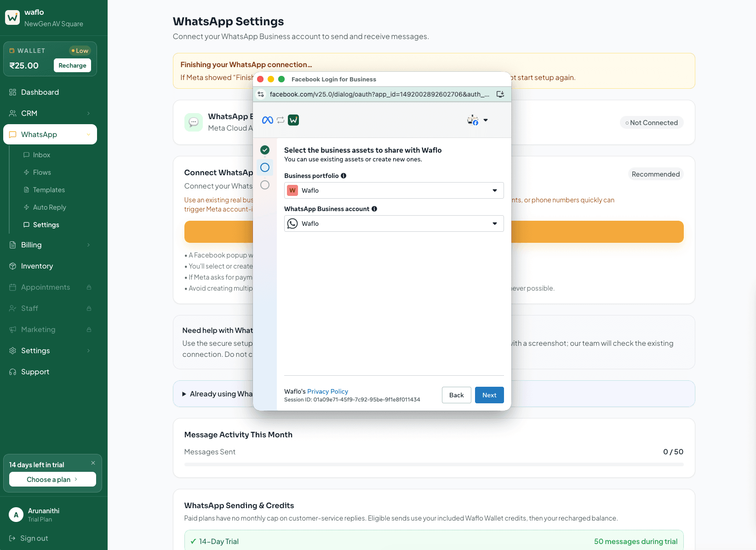Open Dashboard in sidebar
This screenshot has height=550, width=756.
(50, 92)
